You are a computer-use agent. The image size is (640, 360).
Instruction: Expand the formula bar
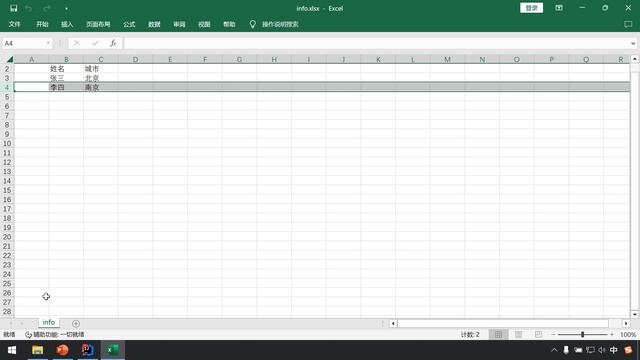tap(633, 43)
